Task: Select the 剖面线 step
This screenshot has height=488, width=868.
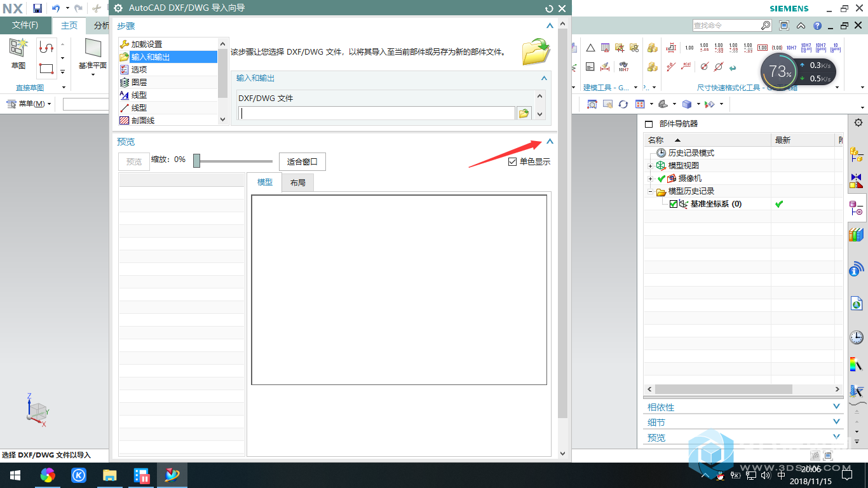Action: click(168, 120)
